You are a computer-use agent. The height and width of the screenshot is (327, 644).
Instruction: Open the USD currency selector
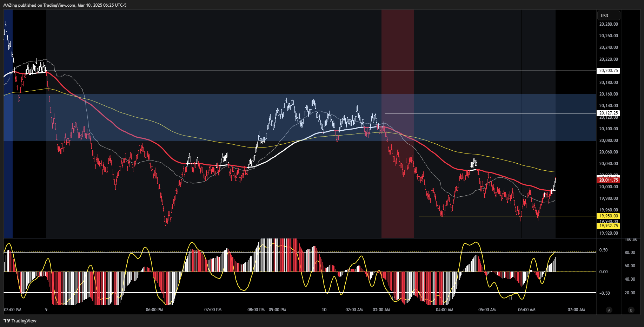click(x=609, y=15)
